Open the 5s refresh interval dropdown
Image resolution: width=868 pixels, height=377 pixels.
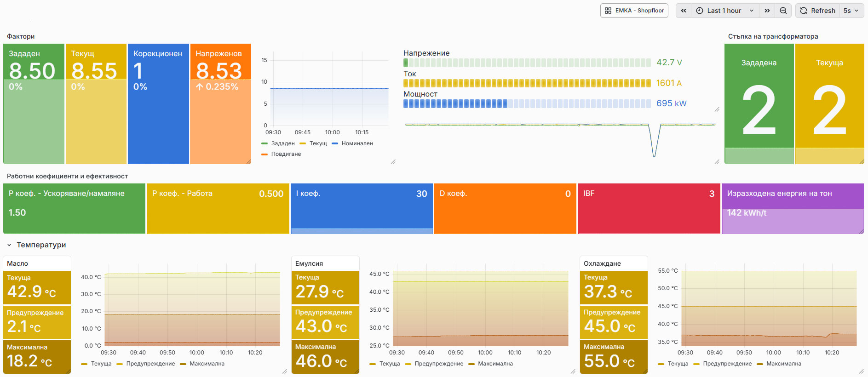[851, 11]
